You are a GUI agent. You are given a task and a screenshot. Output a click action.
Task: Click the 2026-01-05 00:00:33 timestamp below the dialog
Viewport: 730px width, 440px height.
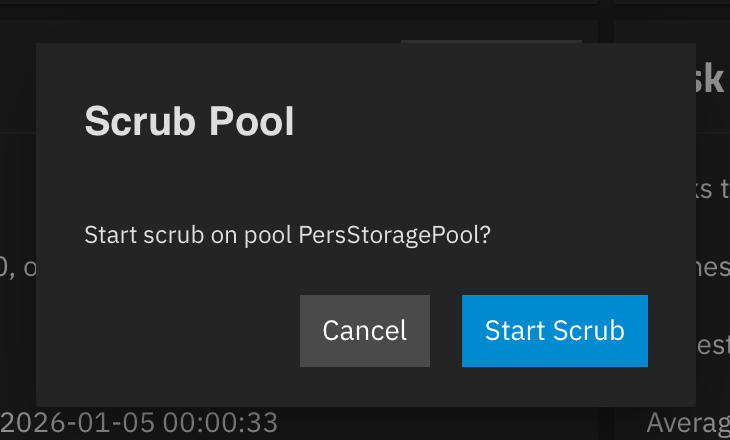click(x=140, y=423)
